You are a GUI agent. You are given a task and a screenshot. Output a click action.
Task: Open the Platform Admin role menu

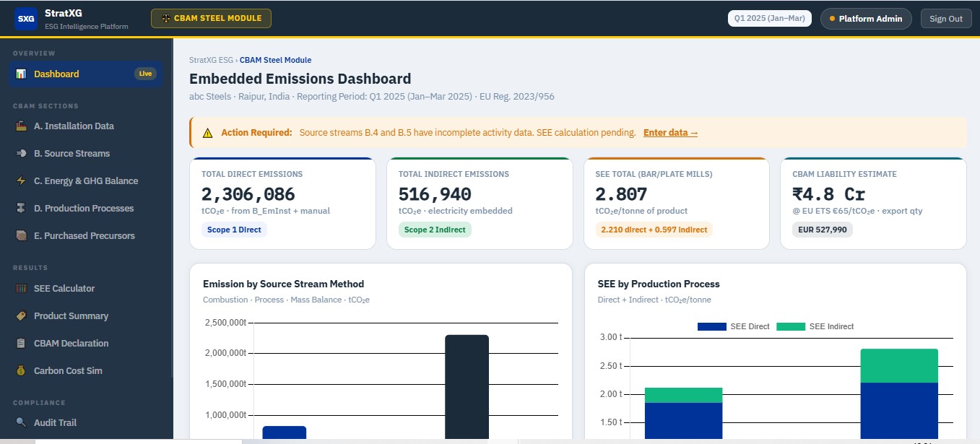pyautogui.click(x=866, y=19)
